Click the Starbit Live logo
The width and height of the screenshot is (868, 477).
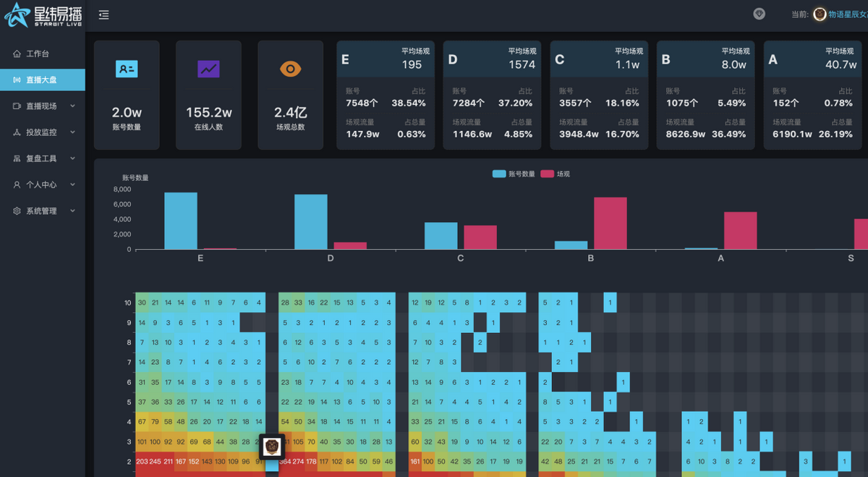click(x=43, y=15)
